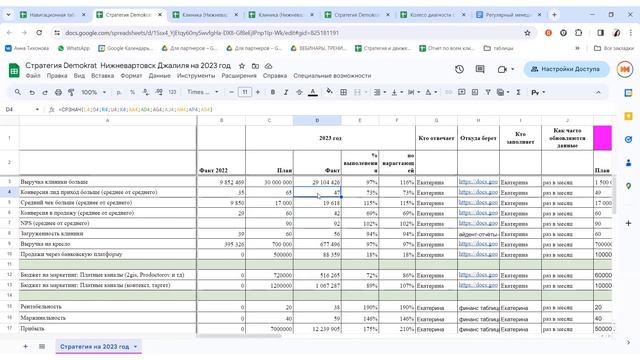The image size is (640, 360).
Task: Open text wrapping dropdown
Action: [413, 93]
